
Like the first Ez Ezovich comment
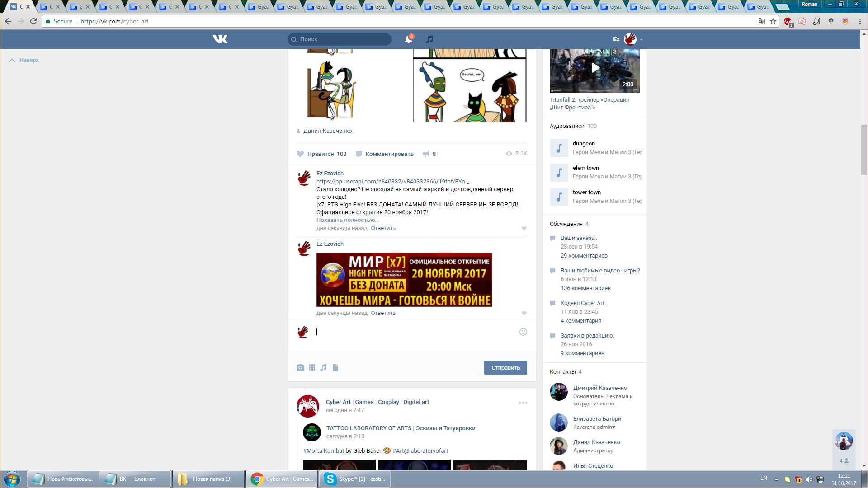tap(524, 229)
